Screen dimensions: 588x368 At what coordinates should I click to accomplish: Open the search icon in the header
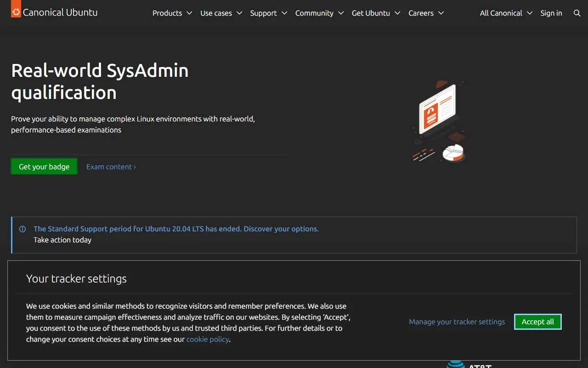[577, 13]
